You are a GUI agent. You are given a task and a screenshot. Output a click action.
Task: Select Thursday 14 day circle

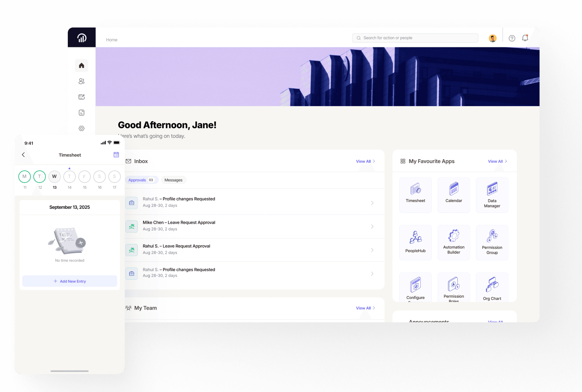pyautogui.click(x=70, y=176)
